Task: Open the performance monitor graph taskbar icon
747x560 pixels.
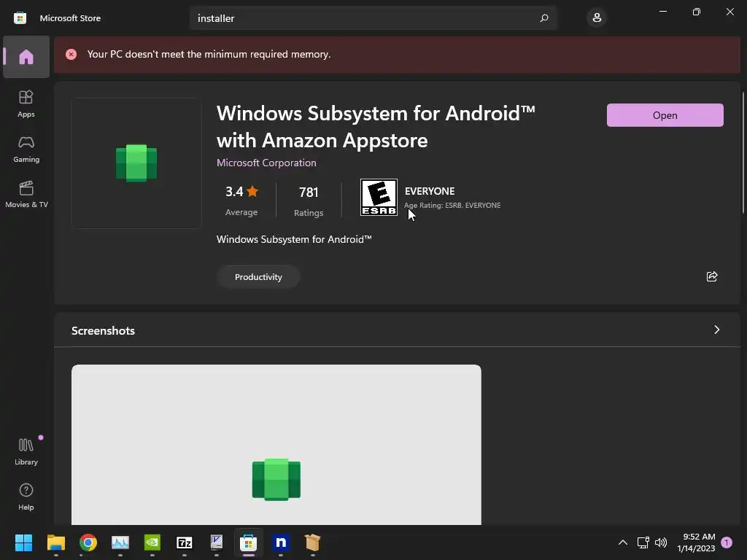Action: click(x=120, y=542)
